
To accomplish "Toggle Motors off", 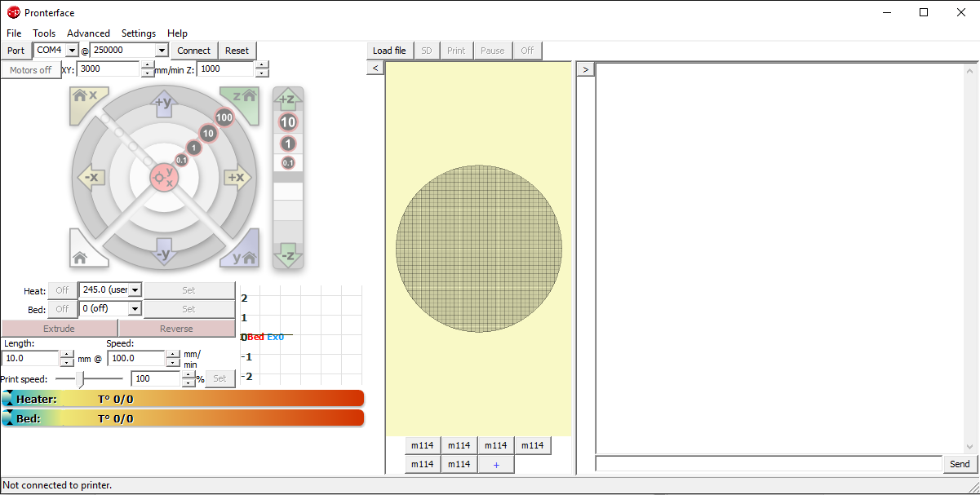I will (x=31, y=70).
